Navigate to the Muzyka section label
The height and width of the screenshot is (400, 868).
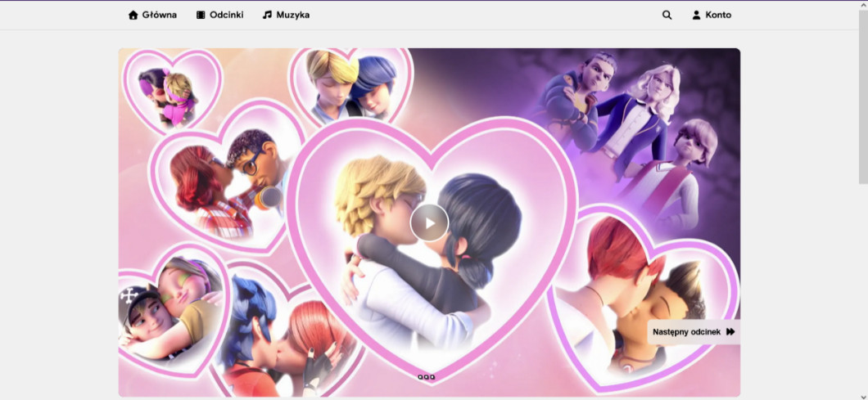point(293,15)
